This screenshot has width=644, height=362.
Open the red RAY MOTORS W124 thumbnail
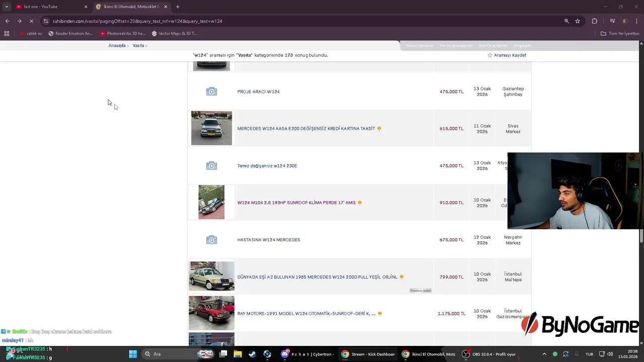211,313
